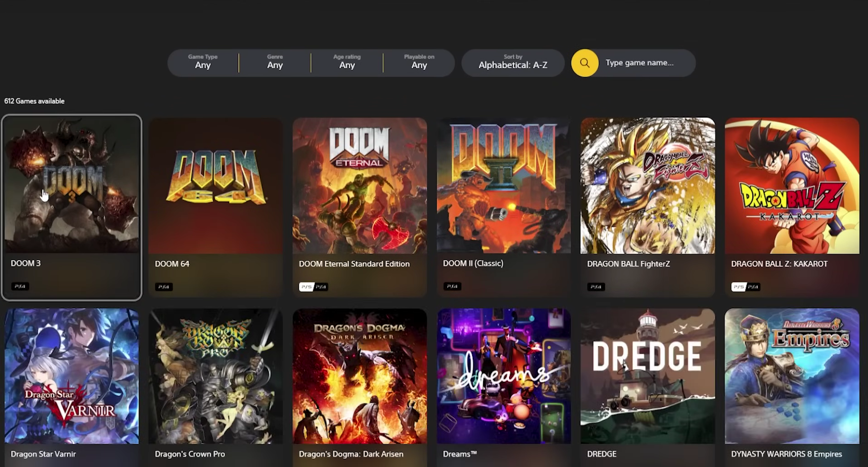The image size is (868, 467).
Task: Open the Dragon's Dogma Dark Arisen cover
Action: 360,376
